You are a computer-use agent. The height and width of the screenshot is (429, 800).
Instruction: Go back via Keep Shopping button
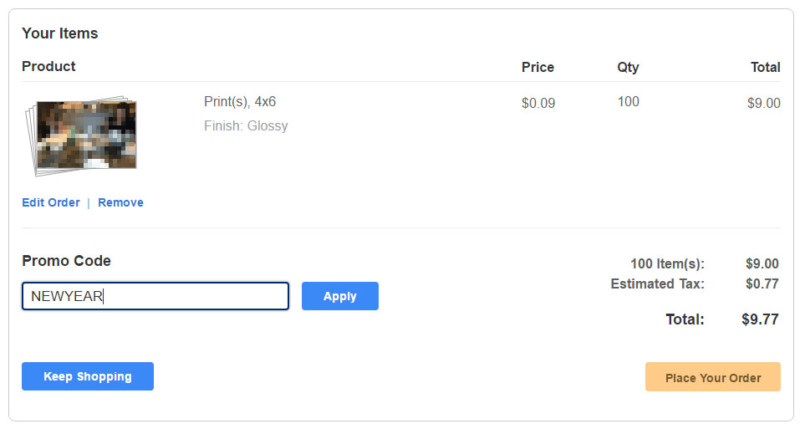tap(87, 376)
